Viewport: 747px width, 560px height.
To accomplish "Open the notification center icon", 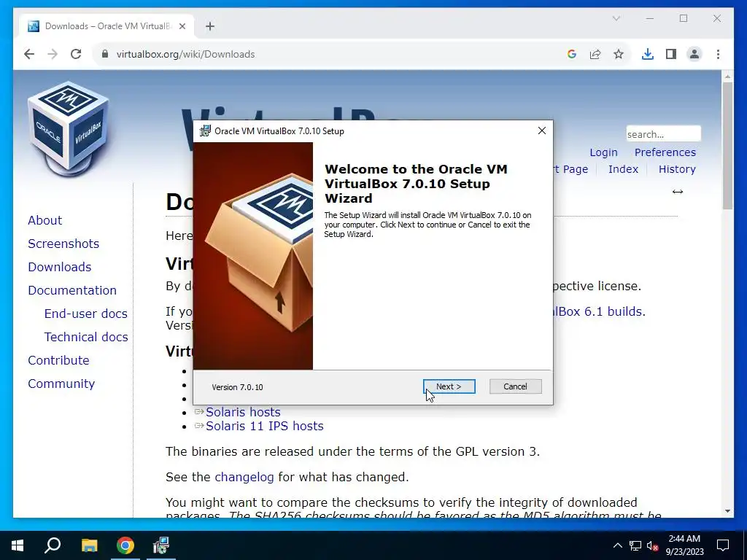I will click(x=723, y=545).
